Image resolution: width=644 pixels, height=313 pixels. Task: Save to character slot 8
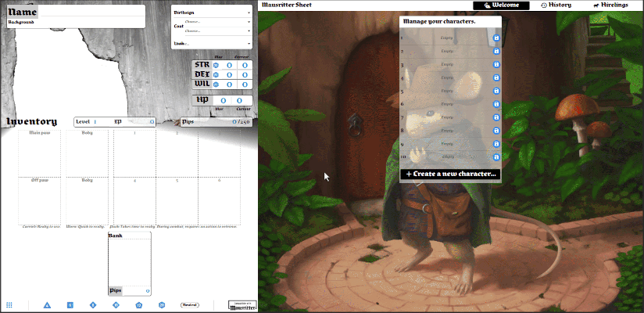point(496,131)
